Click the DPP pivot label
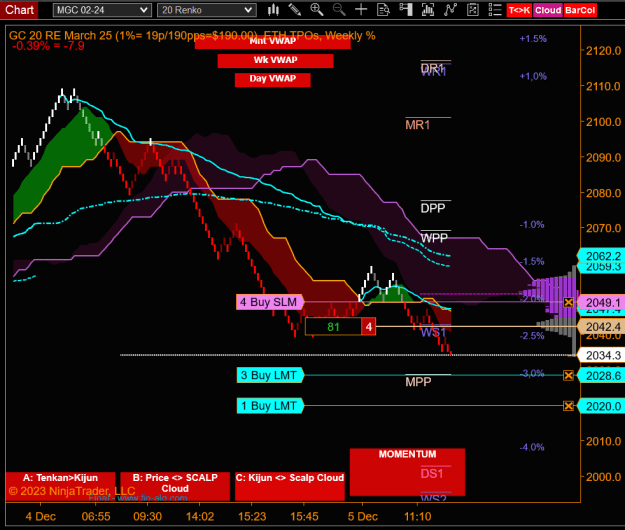 click(x=433, y=208)
